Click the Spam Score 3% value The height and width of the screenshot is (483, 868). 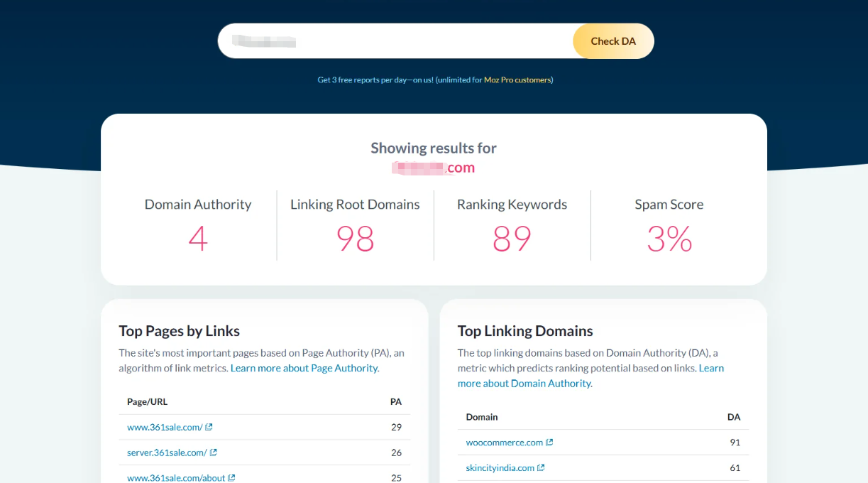pos(669,239)
